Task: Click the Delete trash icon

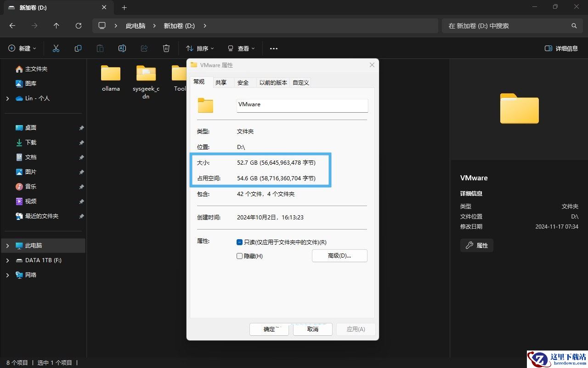Action: click(x=166, y=48)
